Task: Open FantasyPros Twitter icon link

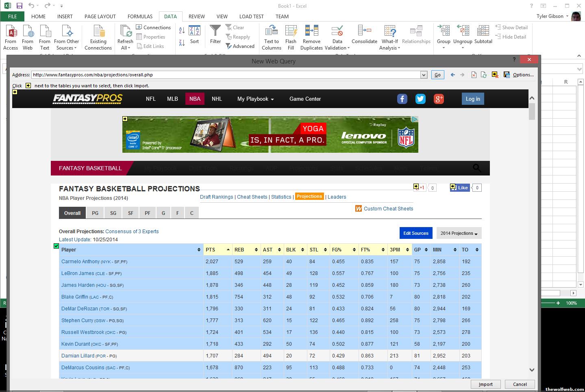Action: (x=420, y=99)
